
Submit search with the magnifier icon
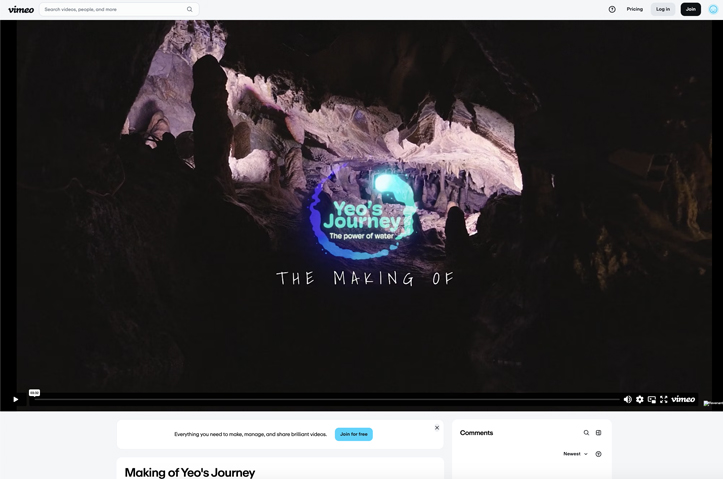[x=190, y=9]
